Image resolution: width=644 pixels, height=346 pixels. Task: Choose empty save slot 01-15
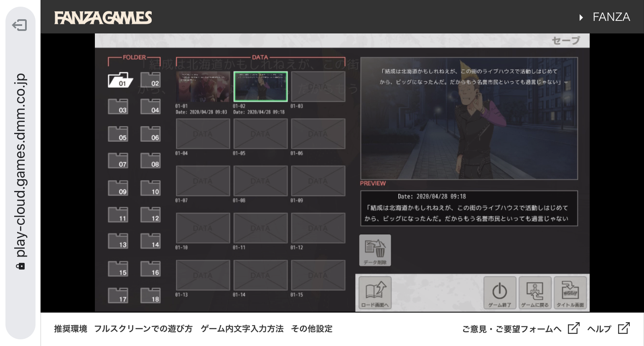tap(318, 275)
